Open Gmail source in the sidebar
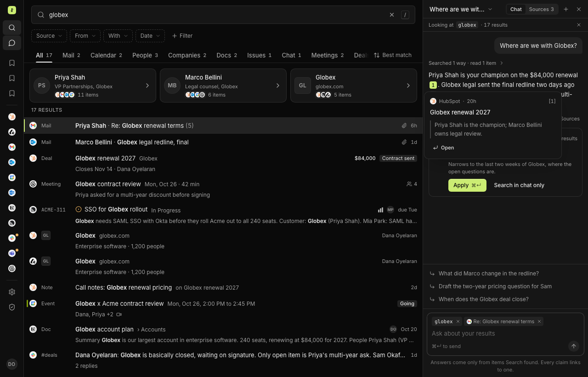Screen dimensions: 588x377 point(12,147)
